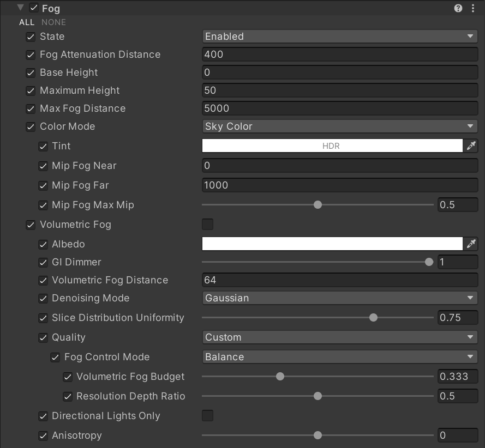Click NONE to deselect all overrides
The width and height of the screenshot is (485, 448).
pos(53,22)
